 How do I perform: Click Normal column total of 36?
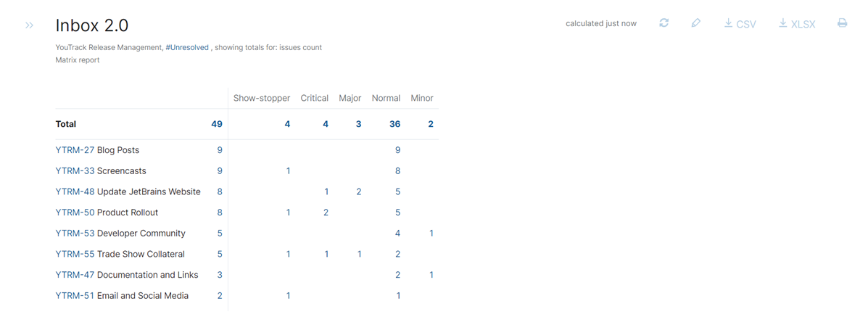coord(394,124)
